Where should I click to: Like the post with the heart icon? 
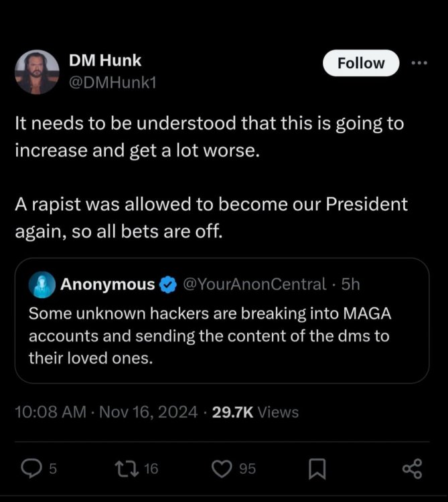tap(222, 469)
